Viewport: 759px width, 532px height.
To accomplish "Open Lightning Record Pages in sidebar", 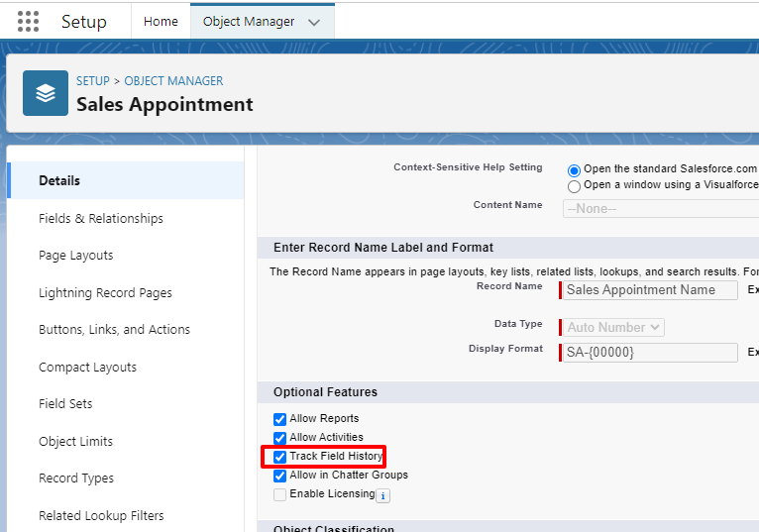I will tap(105, 292).
